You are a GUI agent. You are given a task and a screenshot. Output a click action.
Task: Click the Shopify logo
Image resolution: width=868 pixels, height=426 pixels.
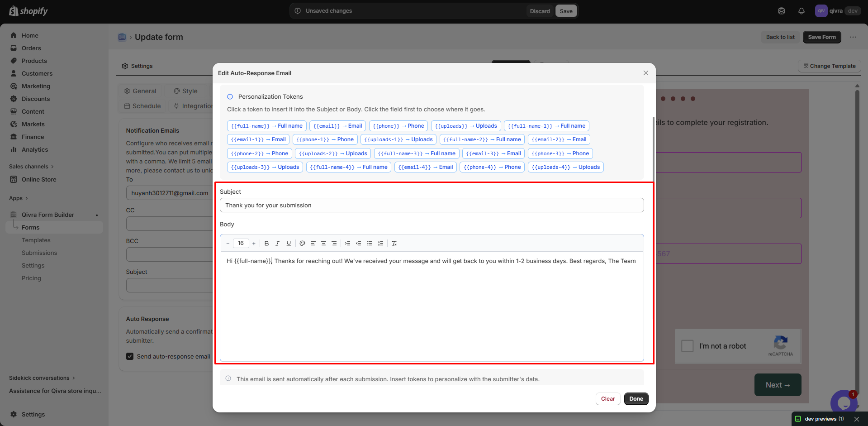click(x=28, y=11)
